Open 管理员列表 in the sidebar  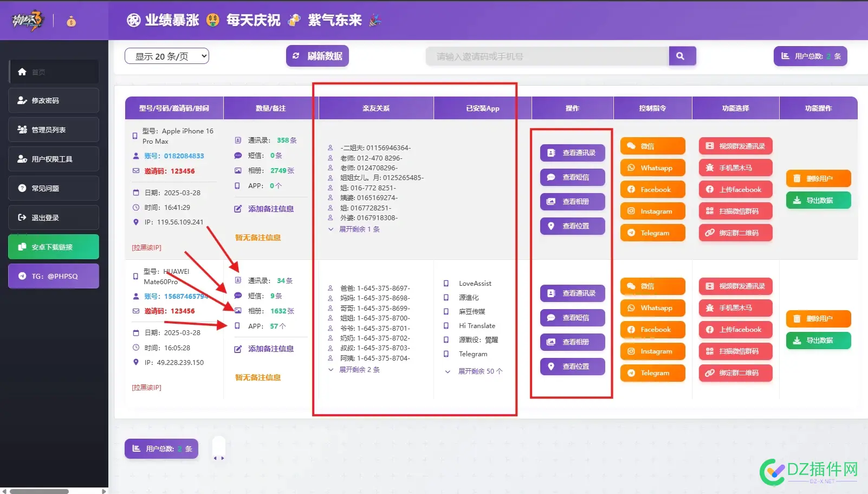click(x=53, y=129)
